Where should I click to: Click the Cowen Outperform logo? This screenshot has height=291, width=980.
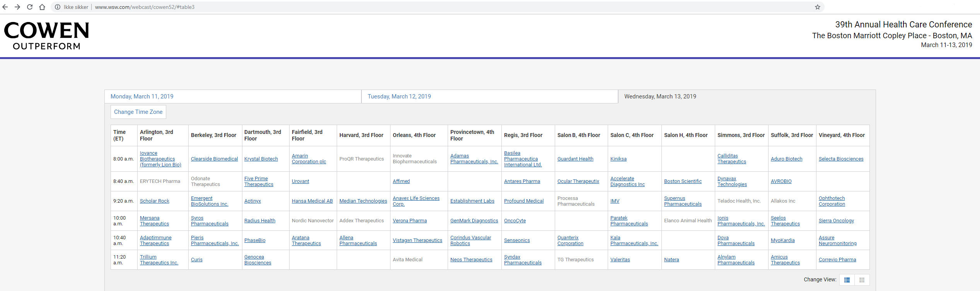[46, 36]
